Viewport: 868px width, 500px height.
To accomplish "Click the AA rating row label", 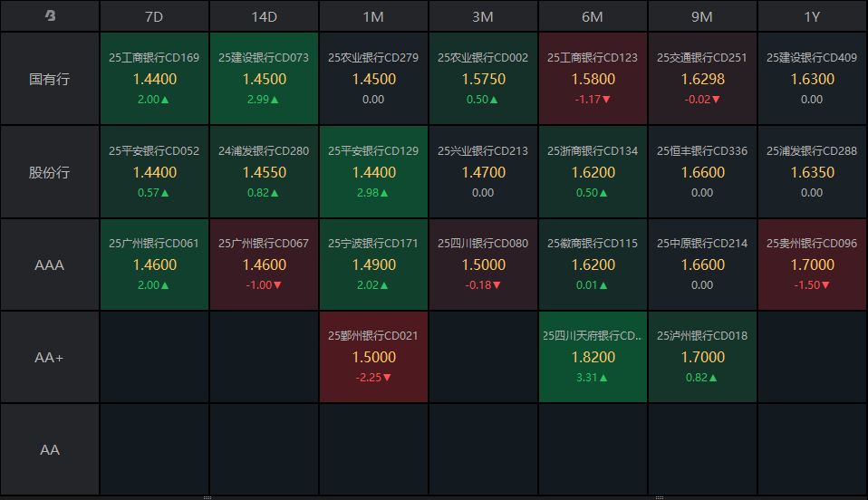I will pyautogui.click(x=50, y=449).
